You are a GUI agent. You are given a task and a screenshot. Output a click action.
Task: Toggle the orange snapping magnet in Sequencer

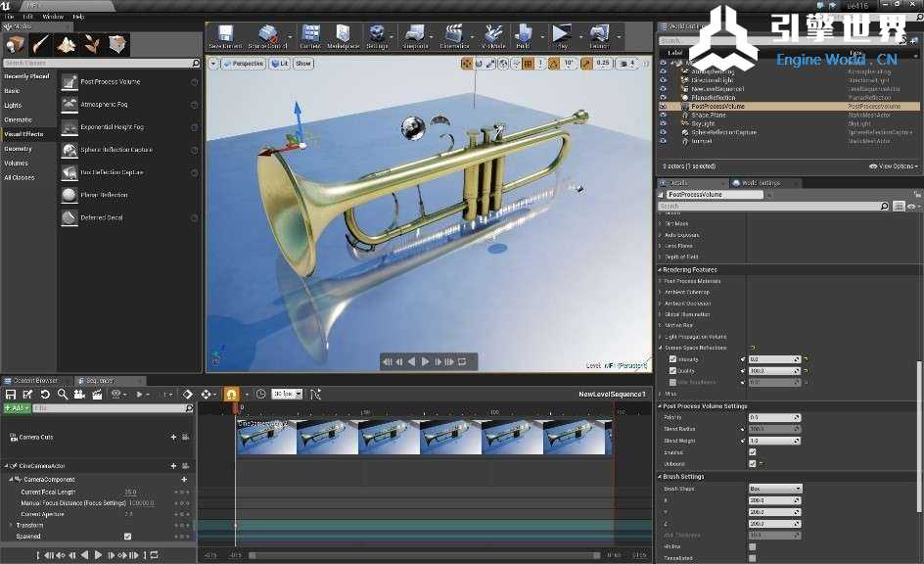(x=231, y=394)
